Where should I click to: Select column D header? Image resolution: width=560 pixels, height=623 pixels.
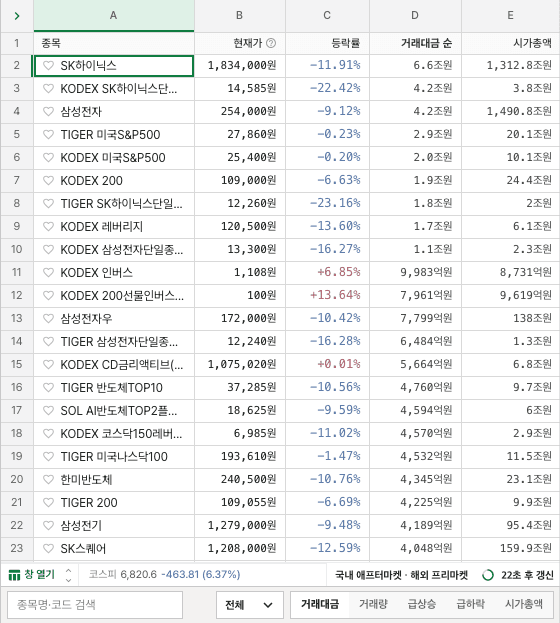[x=415, y=15]
